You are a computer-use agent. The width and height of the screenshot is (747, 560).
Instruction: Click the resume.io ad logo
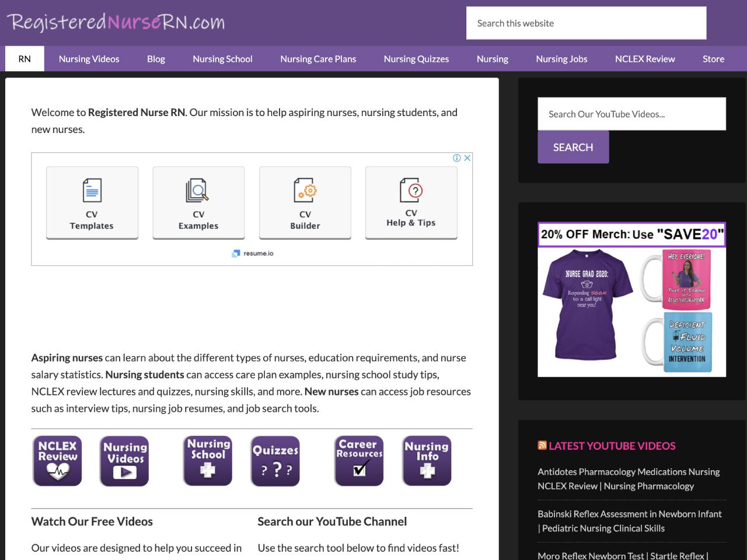pyautogui.click(x=253, y=253)
